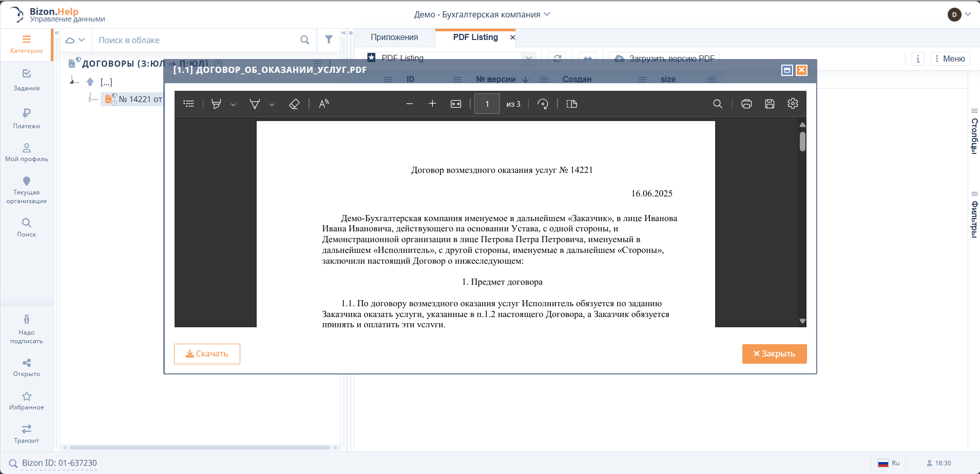Switch to the 'Приложения' tab
The width and height of the screenshot is (980, 474).
(x=394, y=37)
